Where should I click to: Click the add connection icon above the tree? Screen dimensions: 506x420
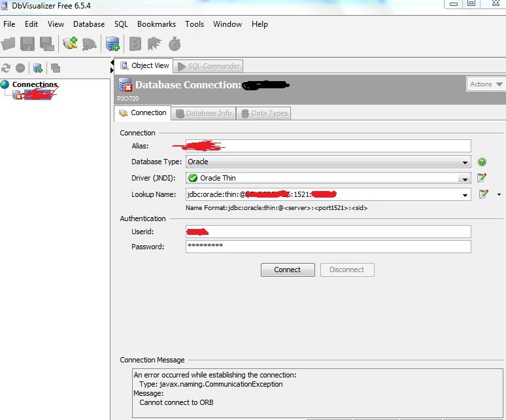coord(38,68)
